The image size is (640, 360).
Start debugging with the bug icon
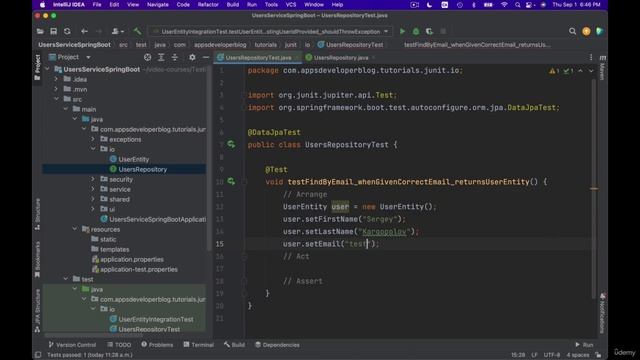point(416,31)
